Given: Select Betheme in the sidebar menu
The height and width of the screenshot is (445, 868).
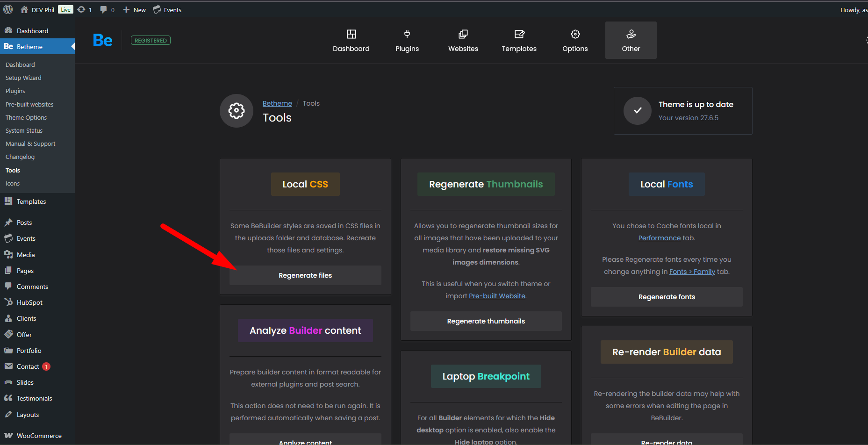Looking at the screenshot, I should pyautogui.click(x=37, y=46).
